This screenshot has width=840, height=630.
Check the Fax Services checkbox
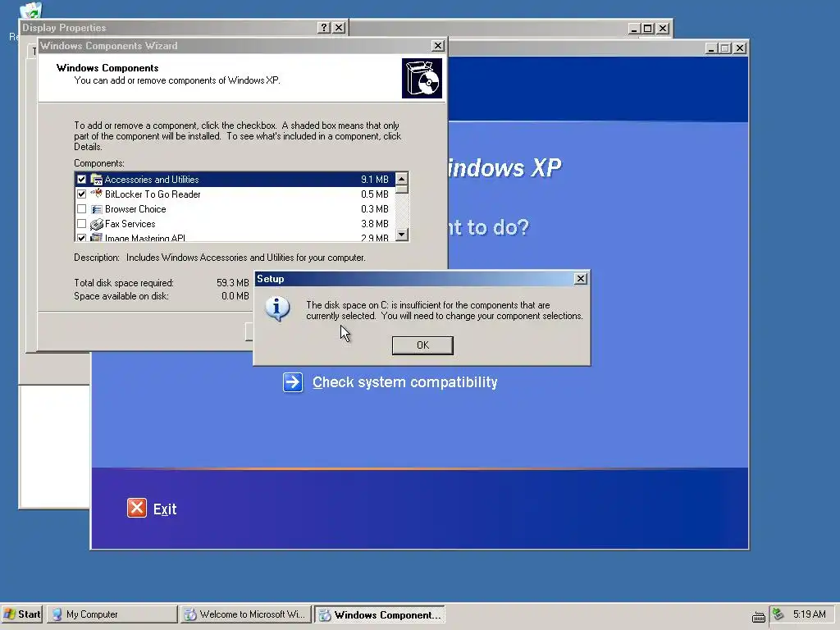(x=81, y=223)
